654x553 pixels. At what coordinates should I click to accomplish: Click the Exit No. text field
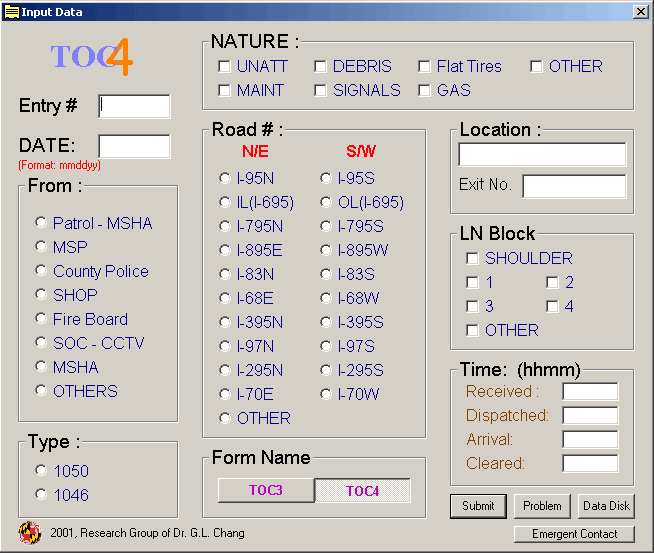point(573,186)
